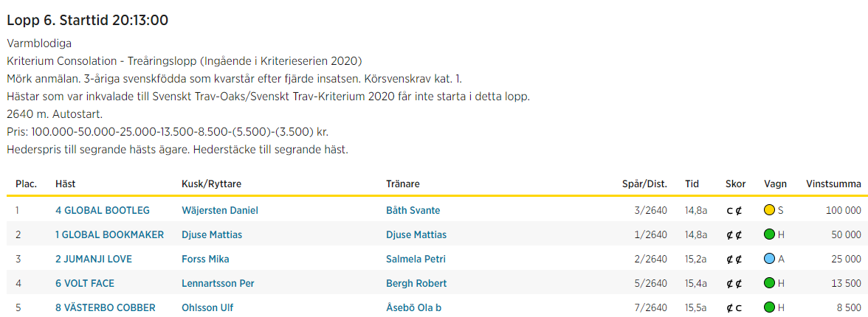Image resolution: width=868 pixels, height=317 pixels.
Task: Open trainer Åsebö Ola's page
Action: [x=413, y=307]
